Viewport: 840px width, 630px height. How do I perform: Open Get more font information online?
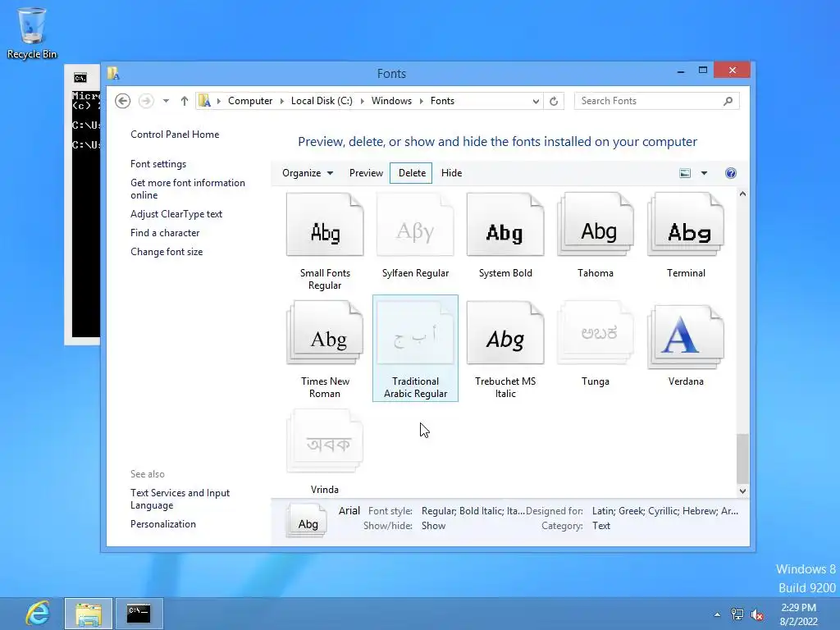pos(188,189)
